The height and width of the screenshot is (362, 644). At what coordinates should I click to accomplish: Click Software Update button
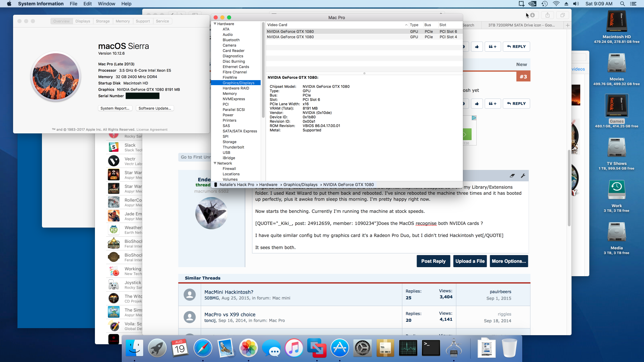[x=155, y=108]
